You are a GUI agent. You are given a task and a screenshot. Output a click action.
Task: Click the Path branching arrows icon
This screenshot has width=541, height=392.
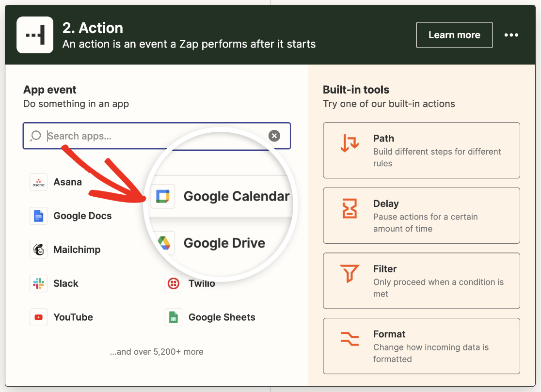(350, 143)
